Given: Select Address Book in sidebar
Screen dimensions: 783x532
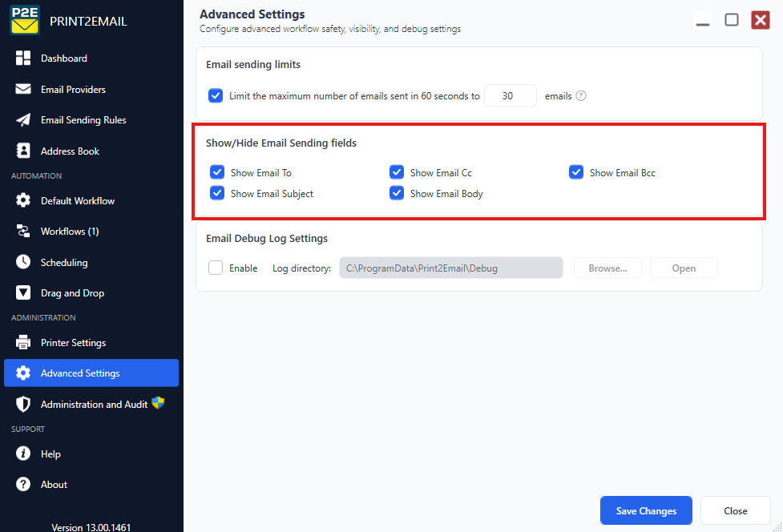Looking at the screenshot, I should [x=91, y=151].
